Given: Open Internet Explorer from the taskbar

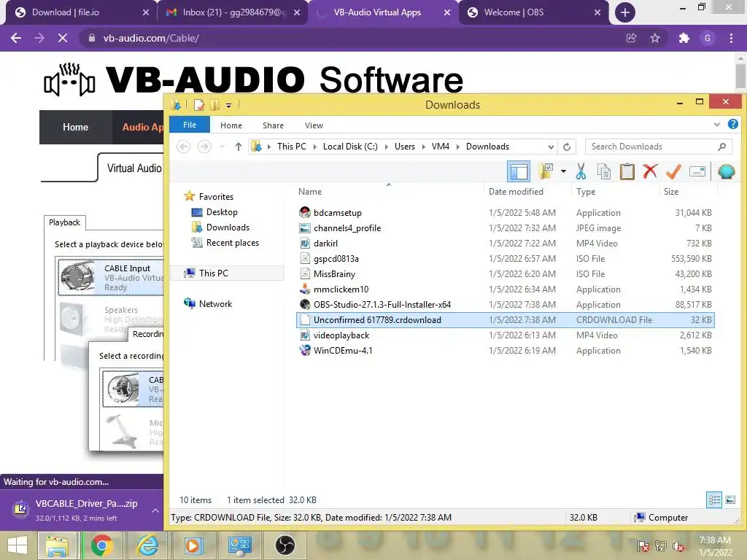Looking at the screenshot, I should [x=147, y=545].
